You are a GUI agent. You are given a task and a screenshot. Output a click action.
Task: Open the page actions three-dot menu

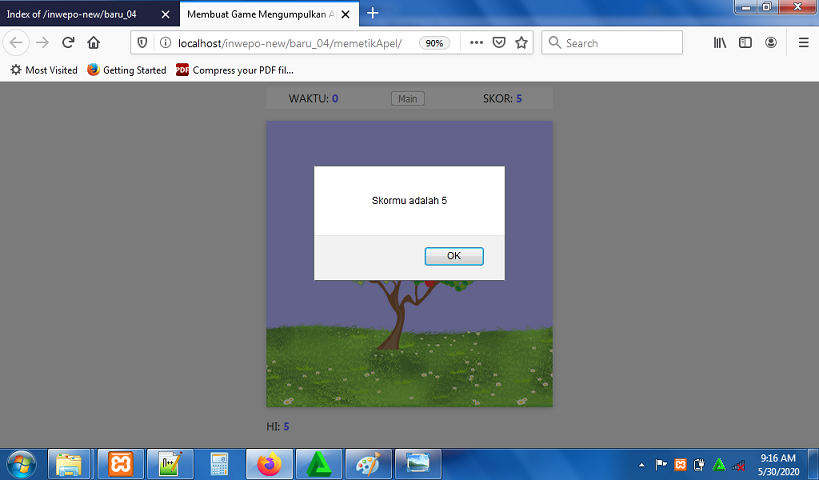coord(476,43)
